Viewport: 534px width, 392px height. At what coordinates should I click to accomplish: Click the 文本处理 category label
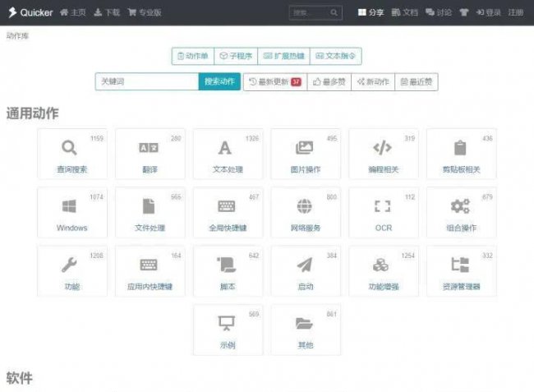228,169
